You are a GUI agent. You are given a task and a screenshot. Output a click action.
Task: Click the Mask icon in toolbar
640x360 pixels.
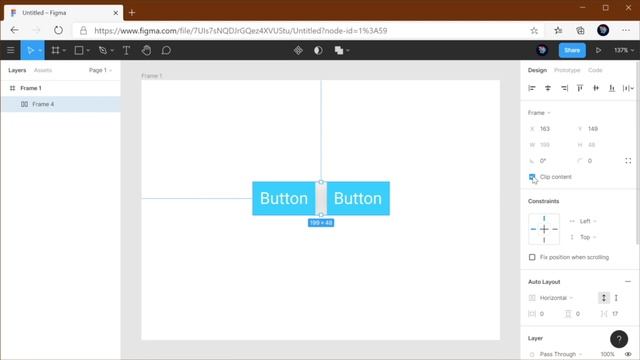[x=318, y=50]
